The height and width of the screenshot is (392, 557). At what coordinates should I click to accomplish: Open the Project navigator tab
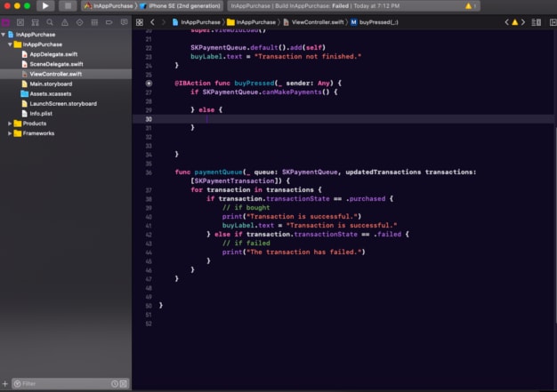pos(5,23)
